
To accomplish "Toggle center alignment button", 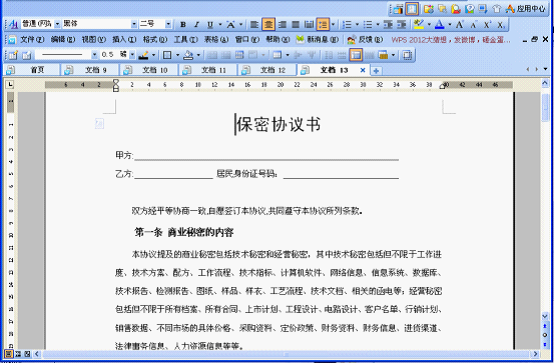I will 268,24.
